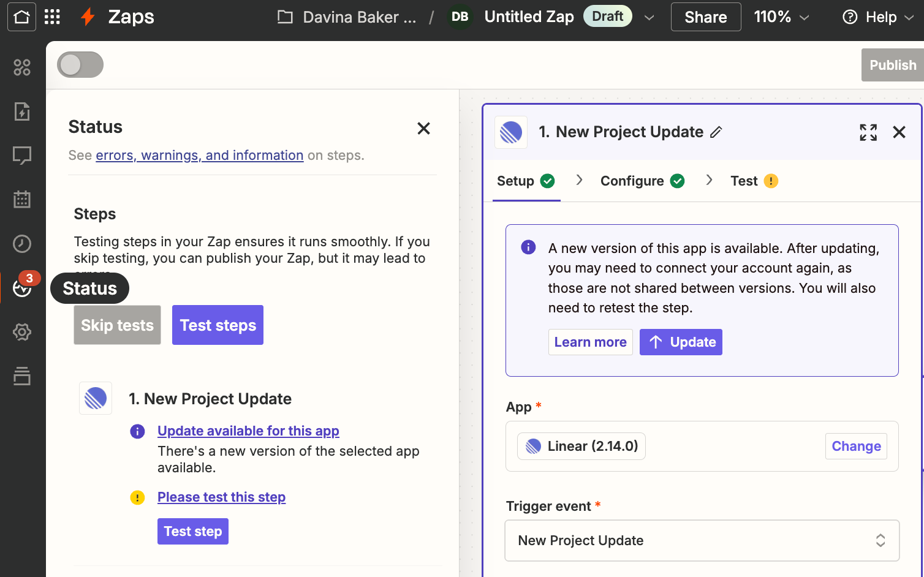Click the Update button in the version banner
This screenshot has width=924, height=577.
pos(681,342)
